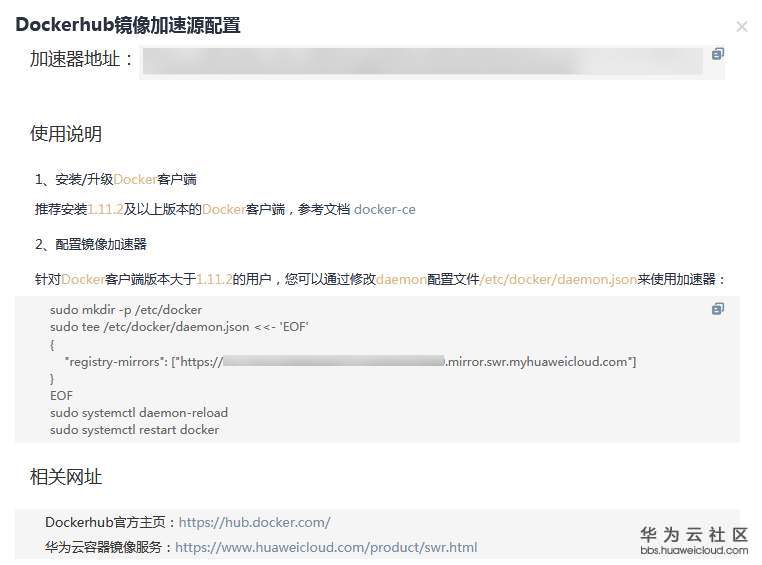Screen dimensions: 762x565
Task: Click the 'sudo systemctl daemon-reload' line
Action: click(139, 412)
